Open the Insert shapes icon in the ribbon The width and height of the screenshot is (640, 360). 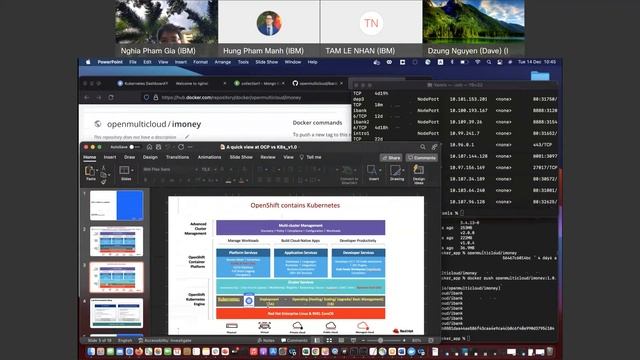[372, 170]
